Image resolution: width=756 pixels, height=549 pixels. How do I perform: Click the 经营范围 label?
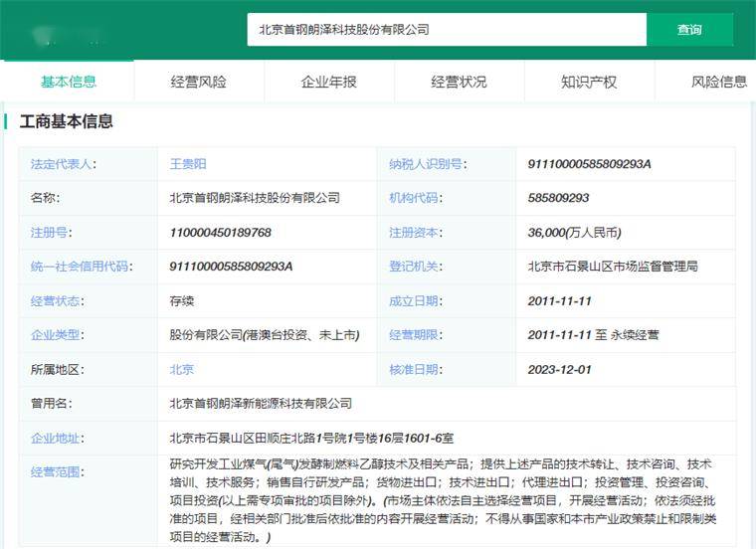[58, 471]
